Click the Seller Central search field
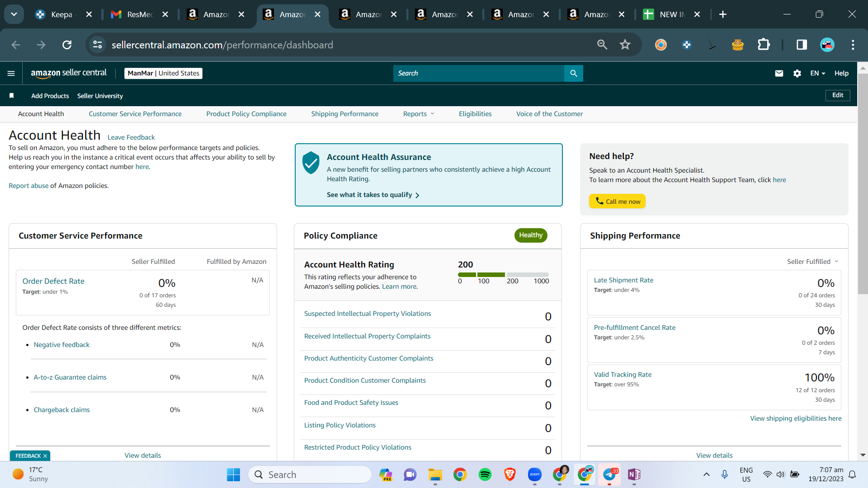 [x=479, y=73]
